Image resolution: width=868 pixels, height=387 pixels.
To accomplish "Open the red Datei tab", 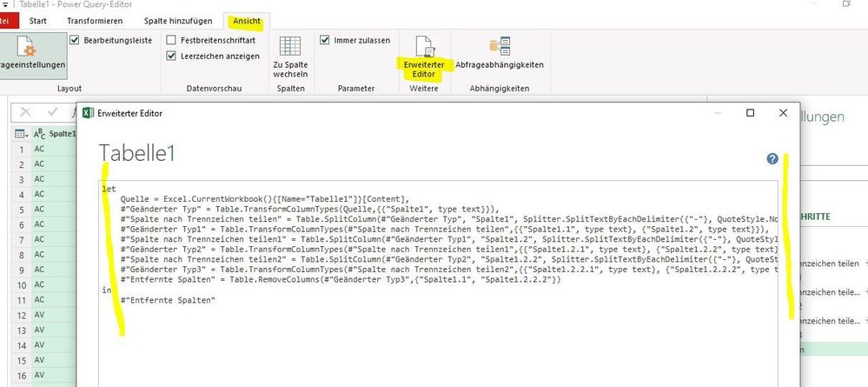I will pyautogui.click(x=9, y=21).
